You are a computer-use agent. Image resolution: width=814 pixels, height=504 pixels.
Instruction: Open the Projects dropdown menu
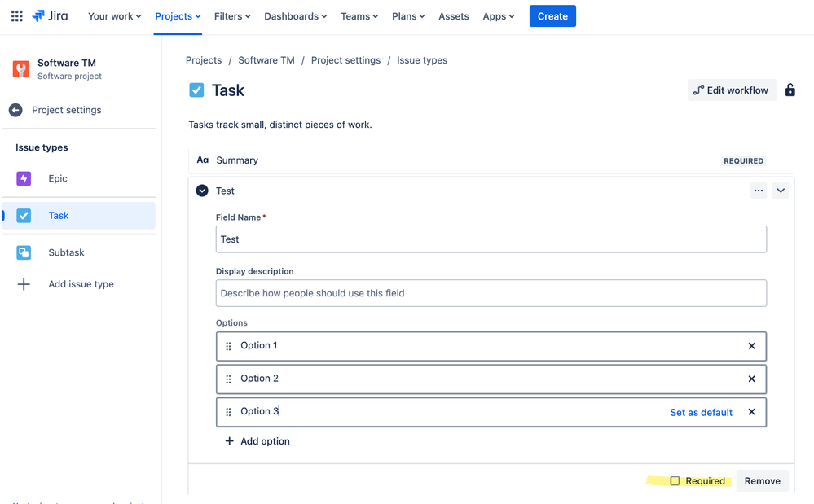pos(178,16)
